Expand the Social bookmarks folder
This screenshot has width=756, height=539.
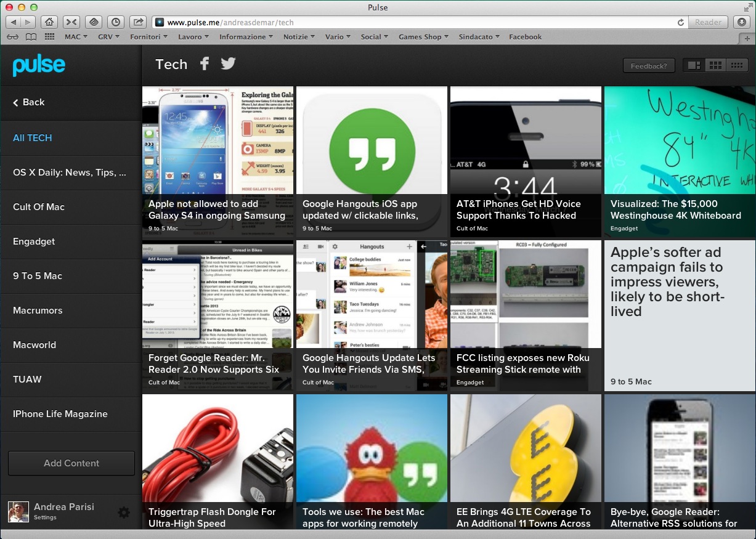[x=375, y=37]
